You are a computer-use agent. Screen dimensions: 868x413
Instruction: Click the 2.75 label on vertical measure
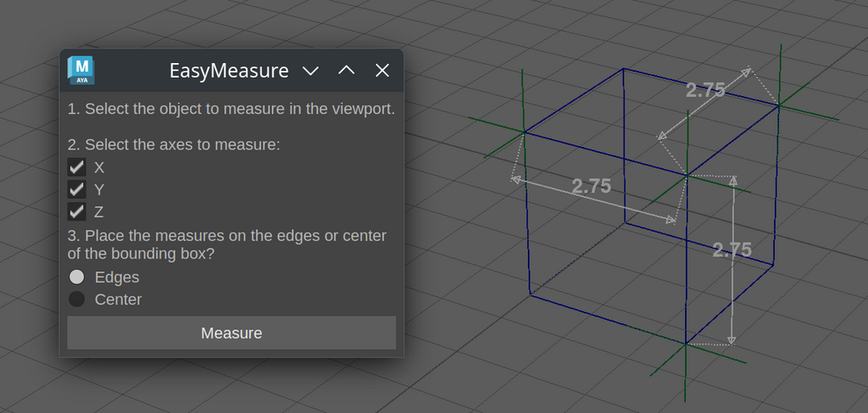click(x=732, y=250)
